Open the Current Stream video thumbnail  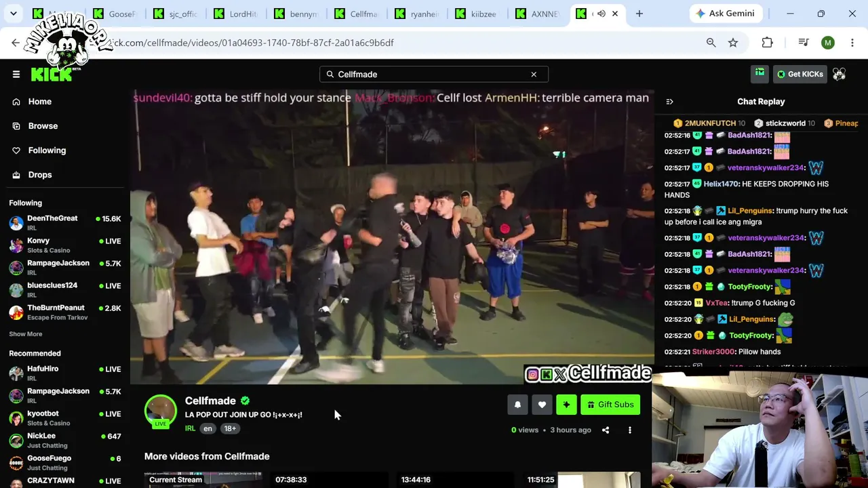[x=203, y=480]
